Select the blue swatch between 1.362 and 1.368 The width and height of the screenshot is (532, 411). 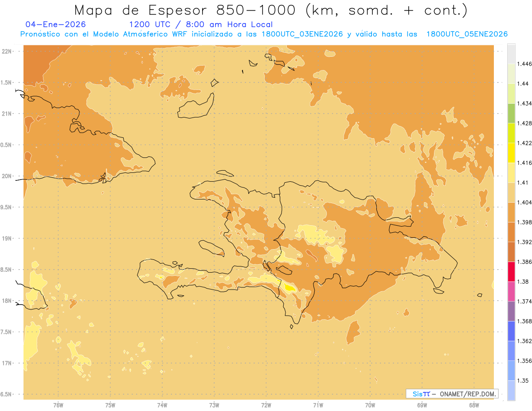[x=511, y=331]
